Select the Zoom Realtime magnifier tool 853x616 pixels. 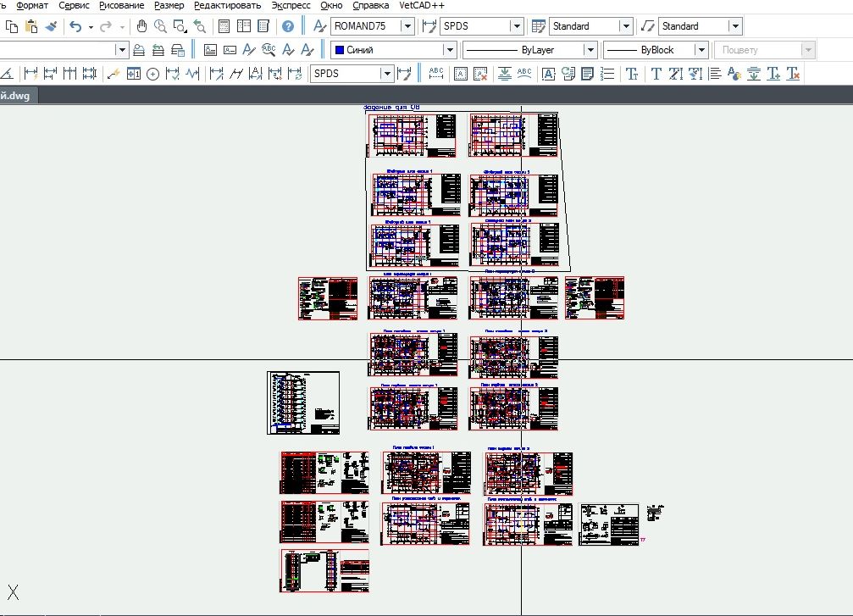(x=160, y=26)
